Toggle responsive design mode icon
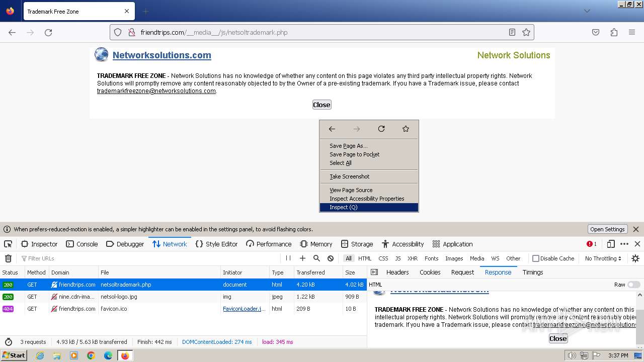 [x=611, y=244]
